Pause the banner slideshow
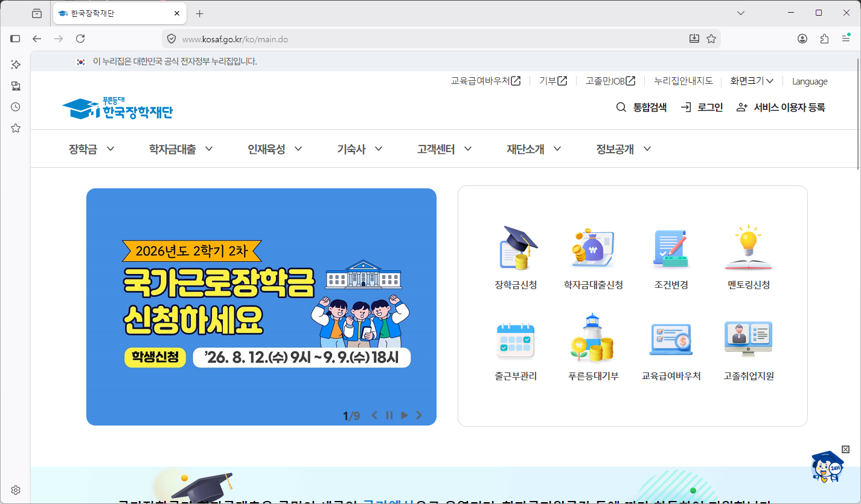 click(x=389, y=415)
